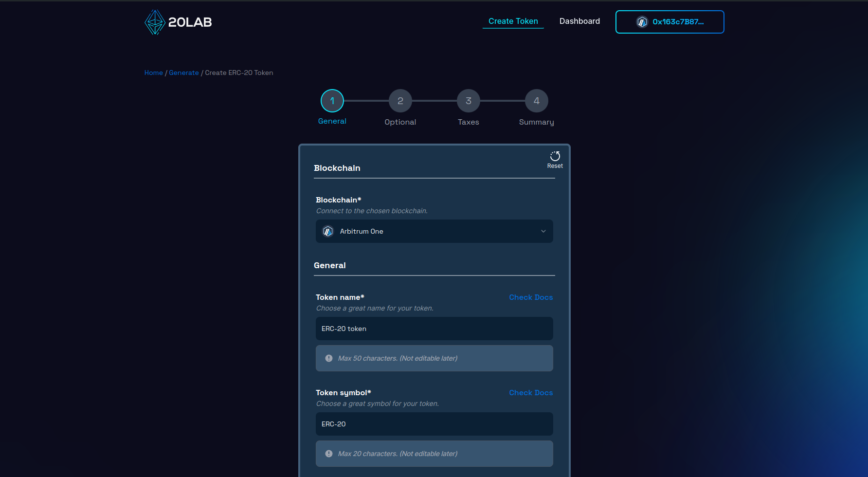Viewport: 868px width, 477px height.
Task: Click the Choose a great name hint
Action: click(375, 308)
